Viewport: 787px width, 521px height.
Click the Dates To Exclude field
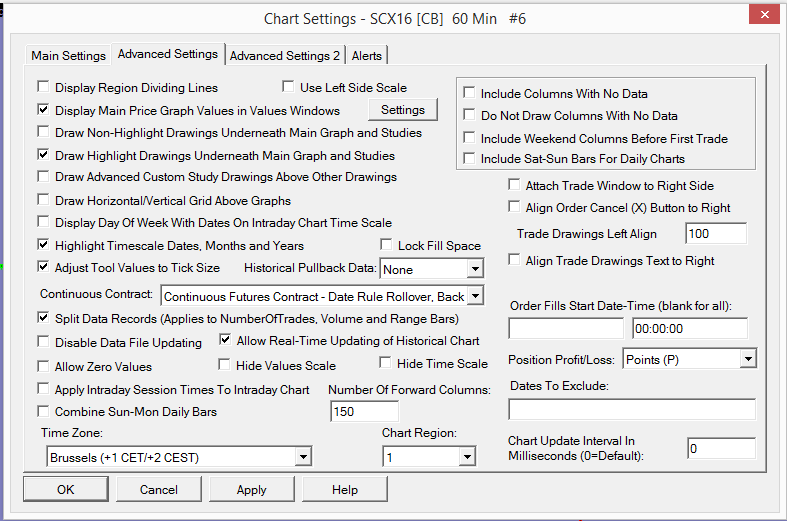point(632,409)
